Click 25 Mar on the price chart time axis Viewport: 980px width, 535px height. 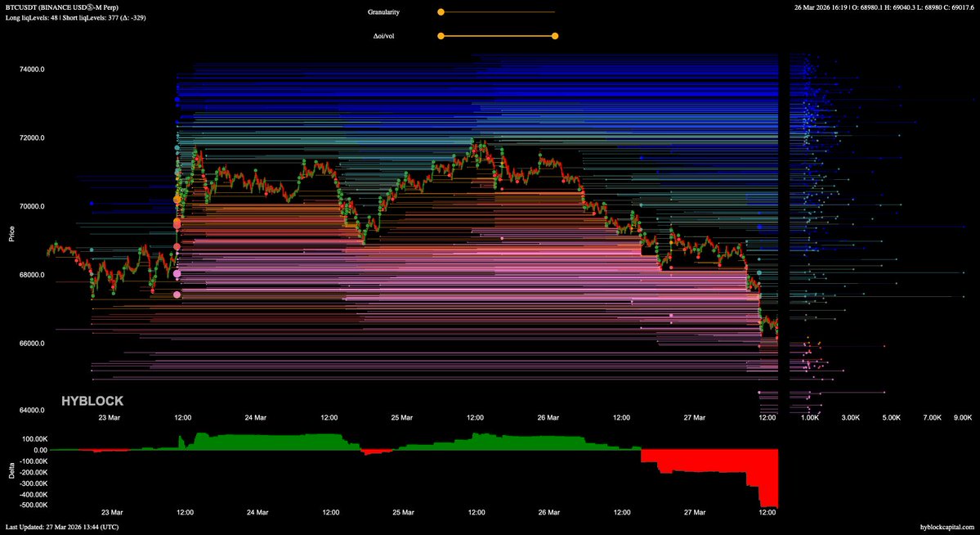pos(402,417)
